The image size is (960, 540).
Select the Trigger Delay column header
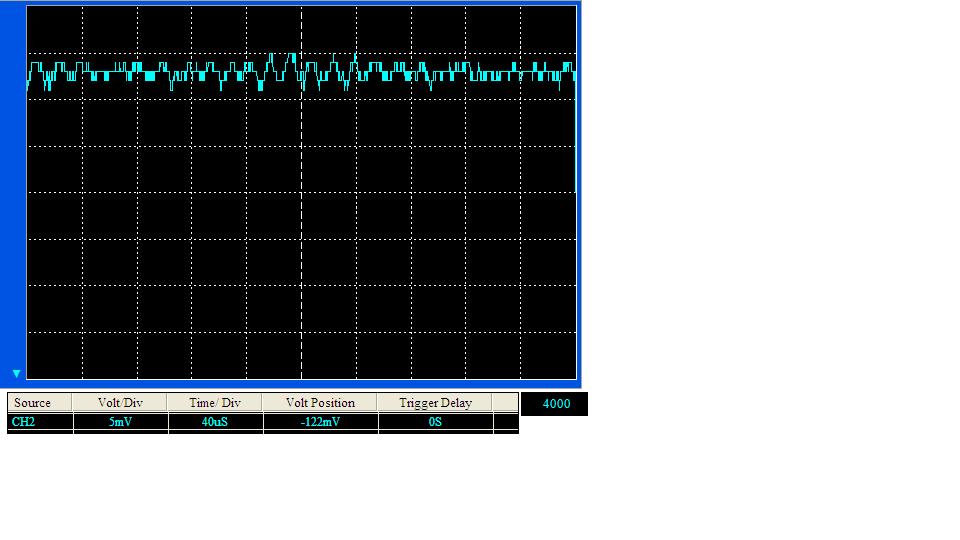point(435,403)
